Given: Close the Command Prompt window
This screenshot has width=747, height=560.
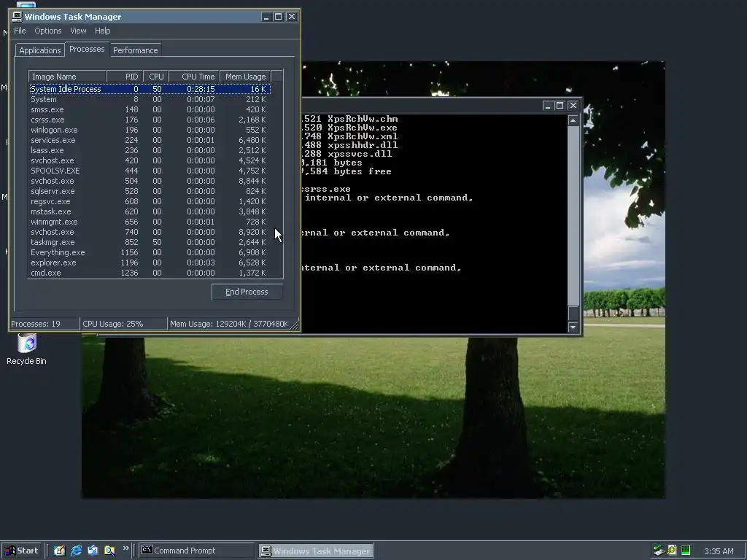Looking at the screenshot, I should [x=573, y=106].
